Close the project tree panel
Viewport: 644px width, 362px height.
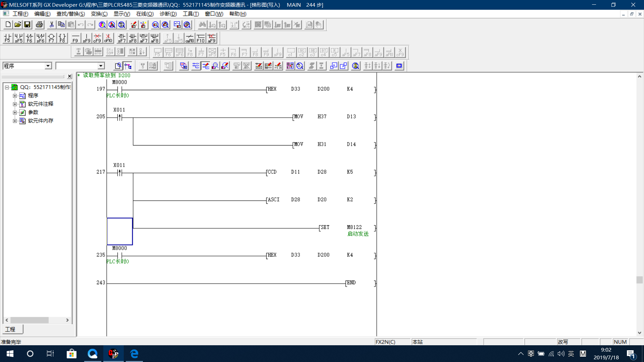point(69,76)
